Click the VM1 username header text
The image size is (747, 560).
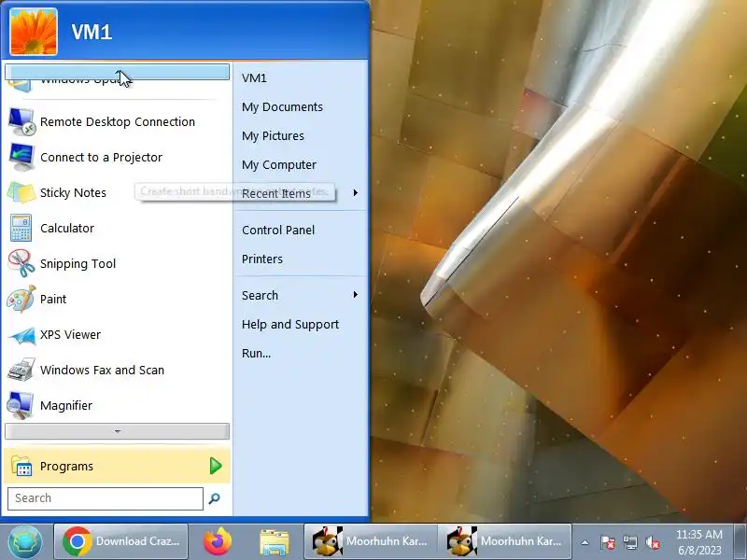pos(92,32)
